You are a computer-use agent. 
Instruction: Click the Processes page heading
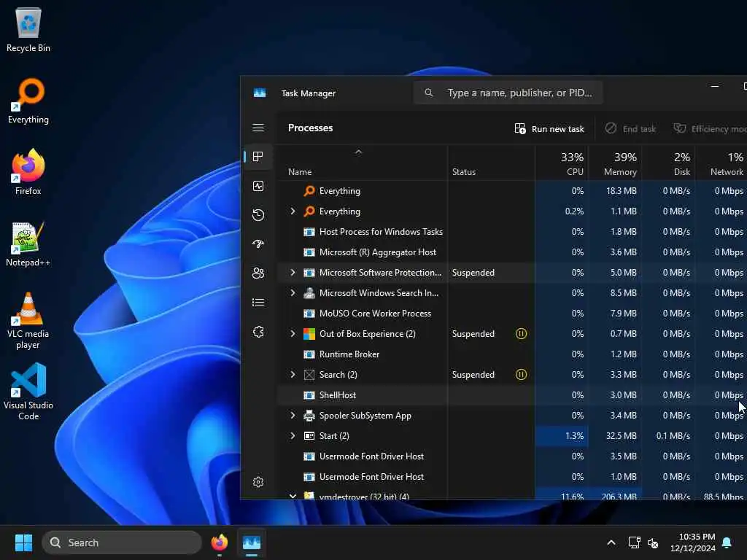pyautogui.click(x=310, y=128)
